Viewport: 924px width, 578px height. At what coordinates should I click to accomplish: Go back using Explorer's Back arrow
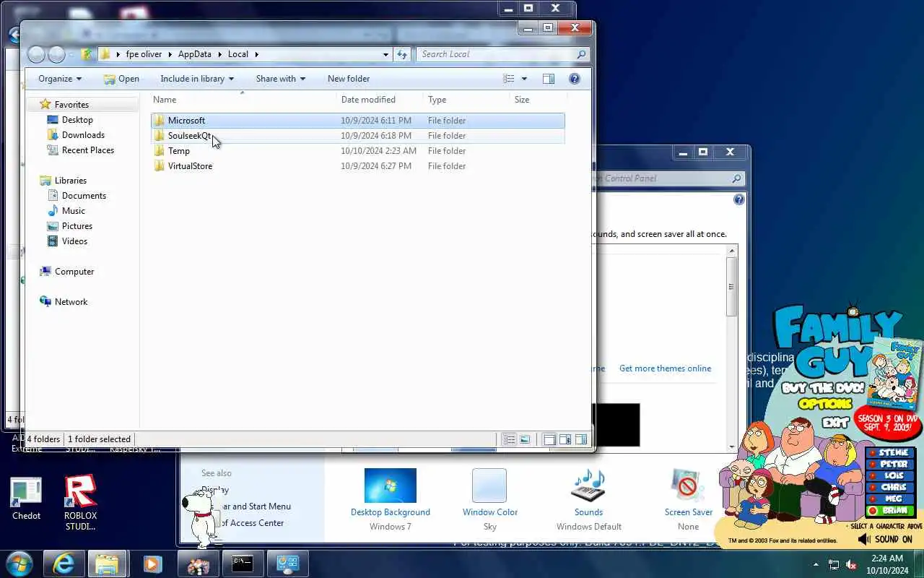[x=36, y=54]
